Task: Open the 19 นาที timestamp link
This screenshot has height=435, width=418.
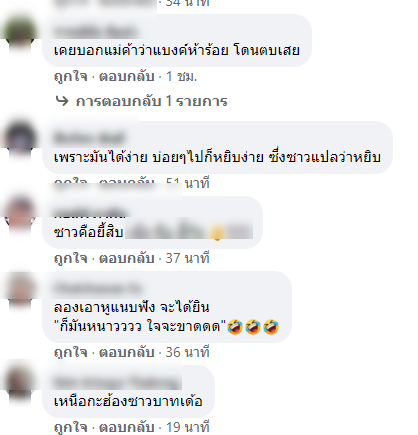Action: pyautogui.click(x=188, y=427)
